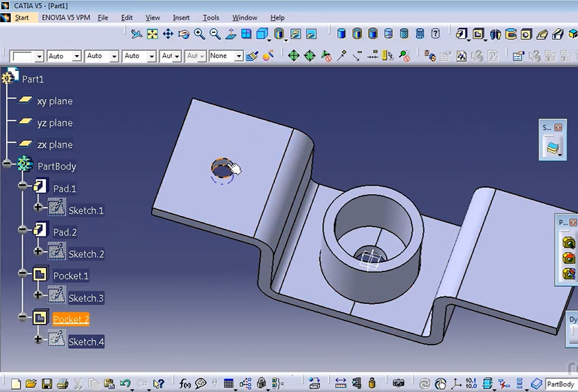The width and height of the screenshot is (578, 392).
Task: Select Pocket.1 in the specification tree
Action: (71, 276)
